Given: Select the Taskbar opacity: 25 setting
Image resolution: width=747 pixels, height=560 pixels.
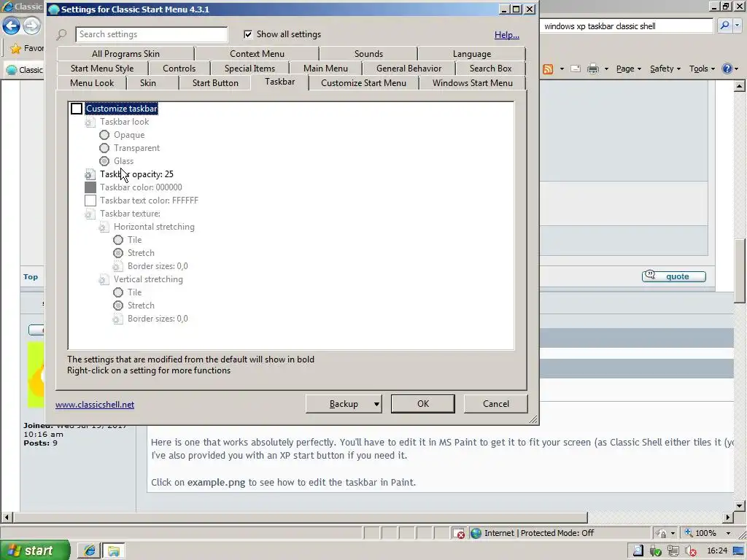Looking at the screenshot, I should [x=136, y=174].
